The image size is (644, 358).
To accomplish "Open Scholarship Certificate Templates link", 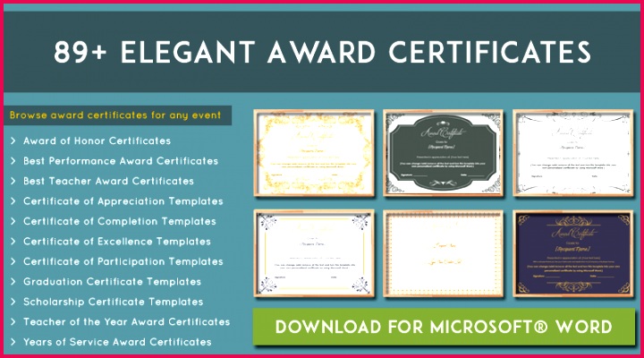I will (x=114, y=303).
